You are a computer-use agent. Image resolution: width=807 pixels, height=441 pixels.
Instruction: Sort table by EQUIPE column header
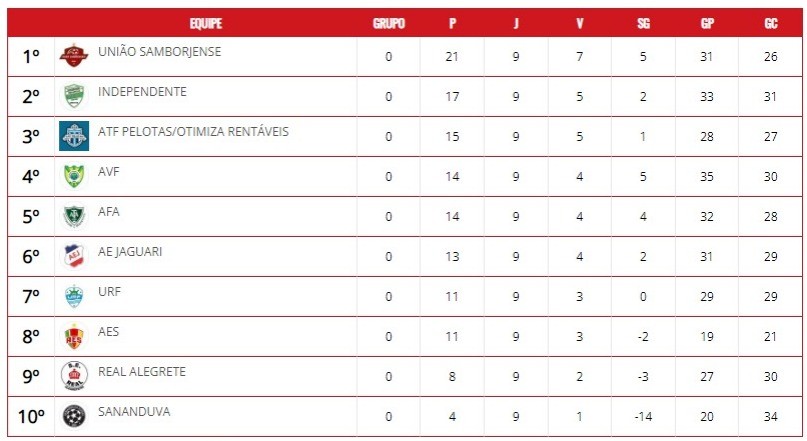point(206,23)
